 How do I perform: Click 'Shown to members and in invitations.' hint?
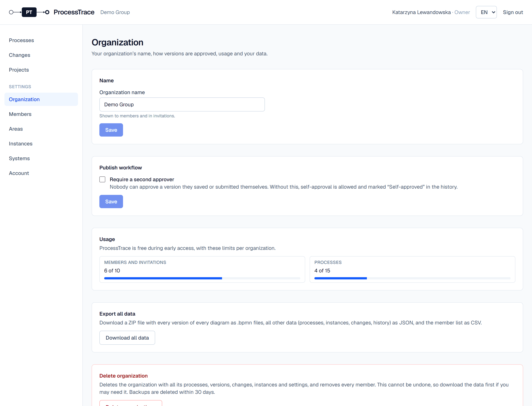(x=137, y=116)
